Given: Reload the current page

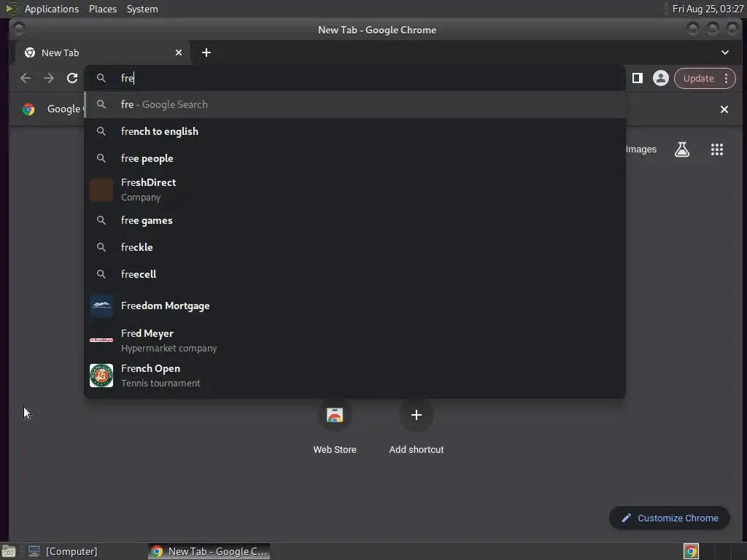Looking at the screenshot, I should (x=72, y=78).
